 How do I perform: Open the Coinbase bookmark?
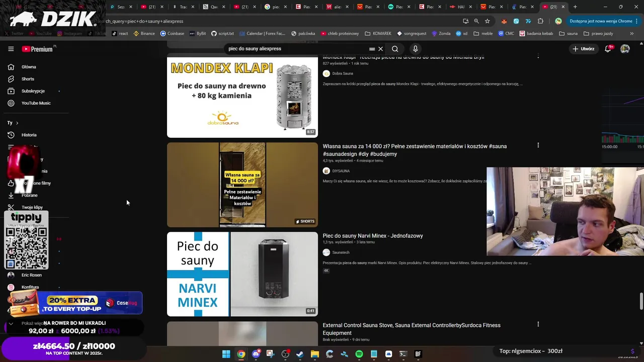coord(172,34)
